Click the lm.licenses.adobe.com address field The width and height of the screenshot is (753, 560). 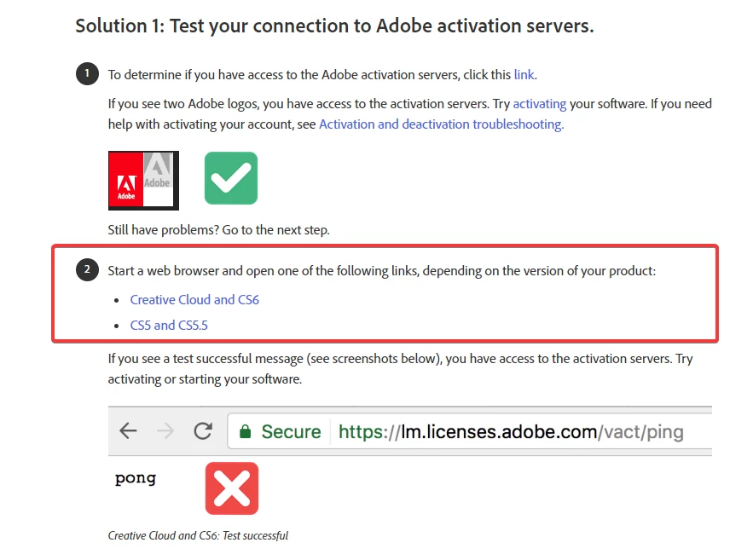[x=511, y=432]
